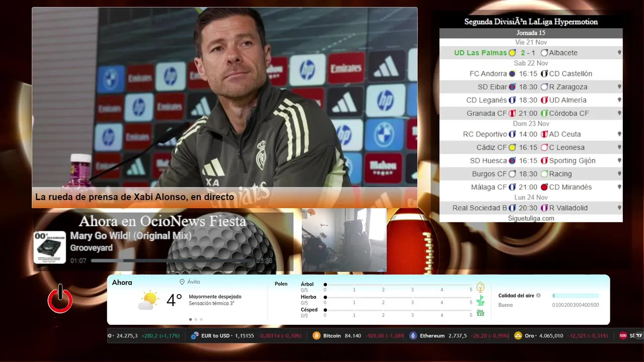This screenshot has width=644, height=362.
Task: Open venue pin for RC Deportivo match
Action: (x=619, y=134)
